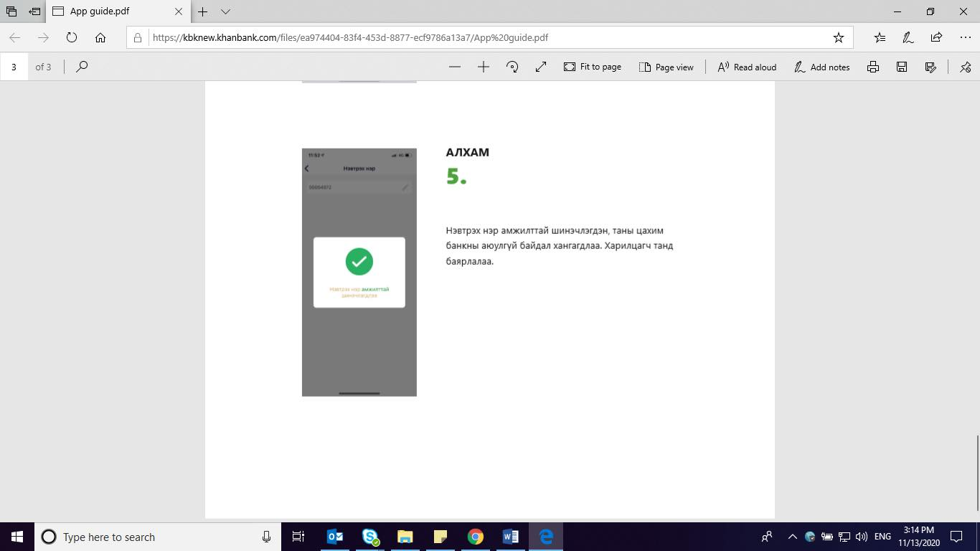
Task: Show hidden system tray icons
Action: [x=792, y=537]
